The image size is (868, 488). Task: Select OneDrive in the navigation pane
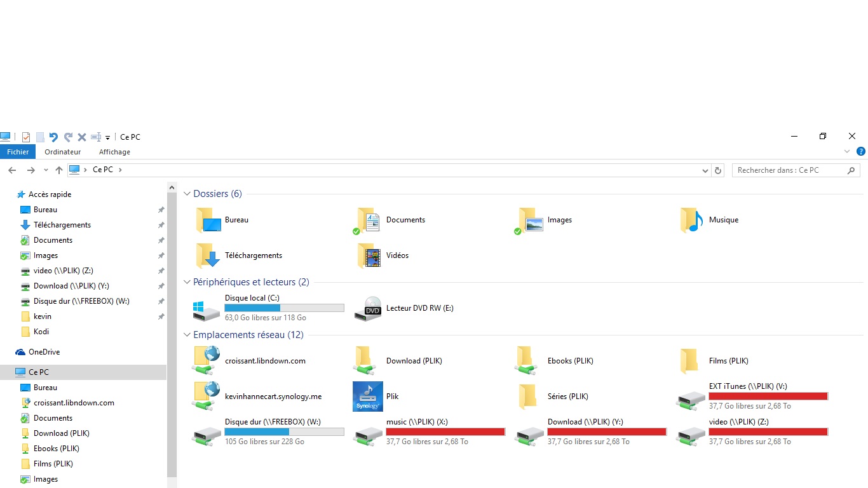click(x=44, y=352)
